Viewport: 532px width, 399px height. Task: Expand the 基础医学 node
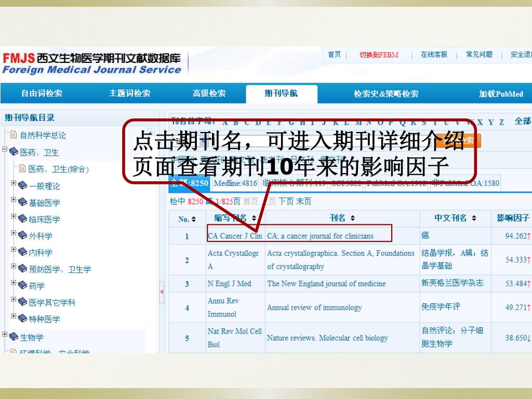click(14, 199)
